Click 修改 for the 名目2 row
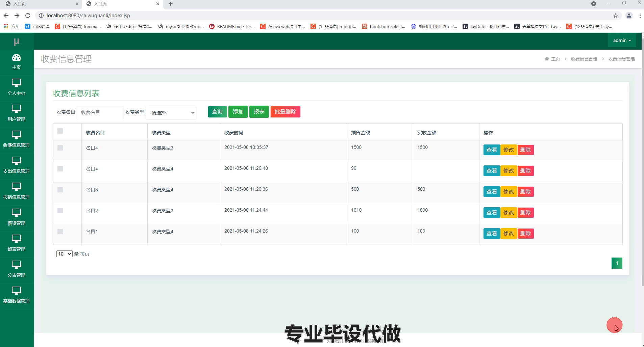The width and height of the screenshot is (644, 347). [509, 213]
